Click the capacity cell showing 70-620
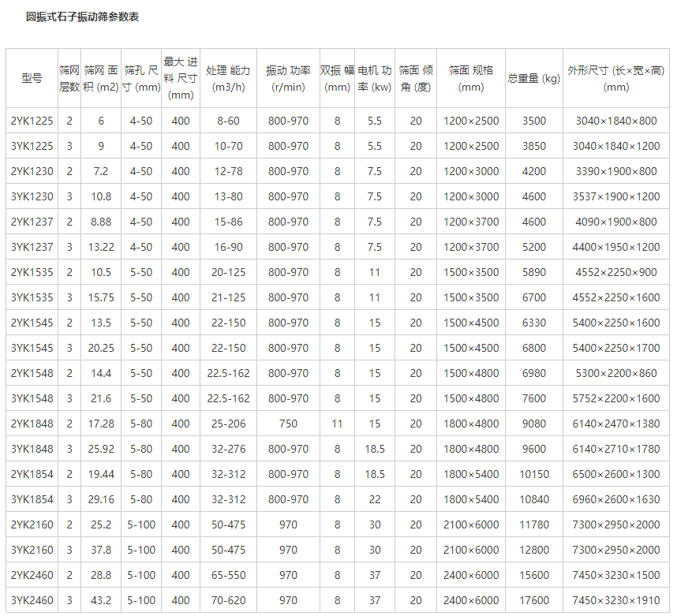 pos(228,600)
